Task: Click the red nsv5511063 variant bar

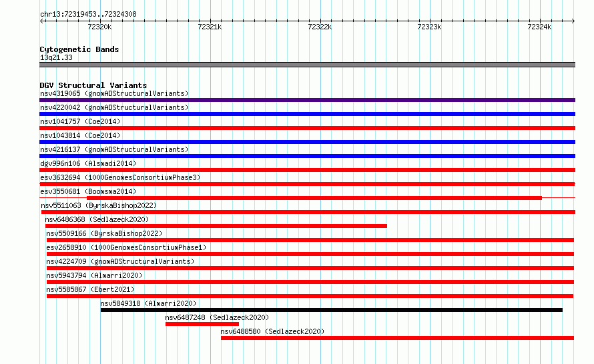Action: click(308, 212)
